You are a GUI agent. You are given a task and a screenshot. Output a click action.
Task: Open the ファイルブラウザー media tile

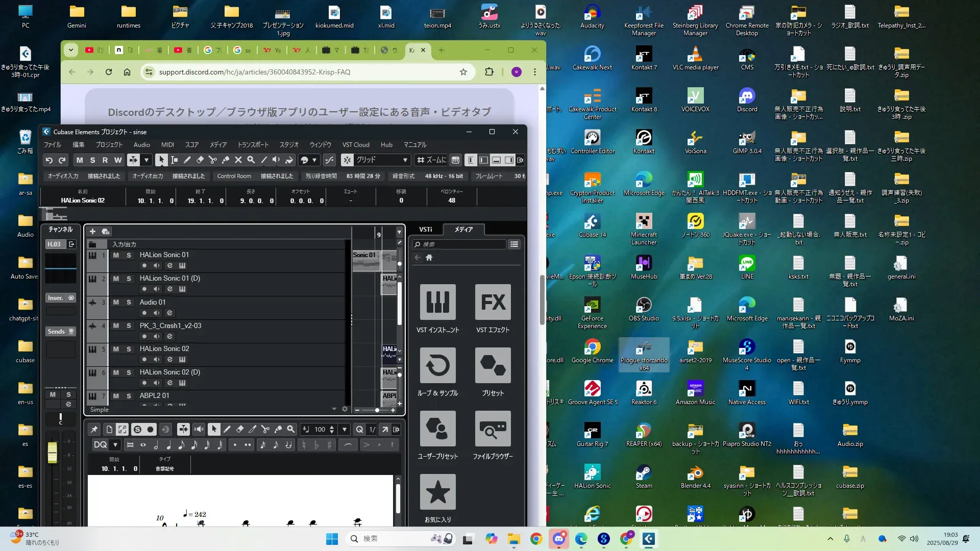493,429
